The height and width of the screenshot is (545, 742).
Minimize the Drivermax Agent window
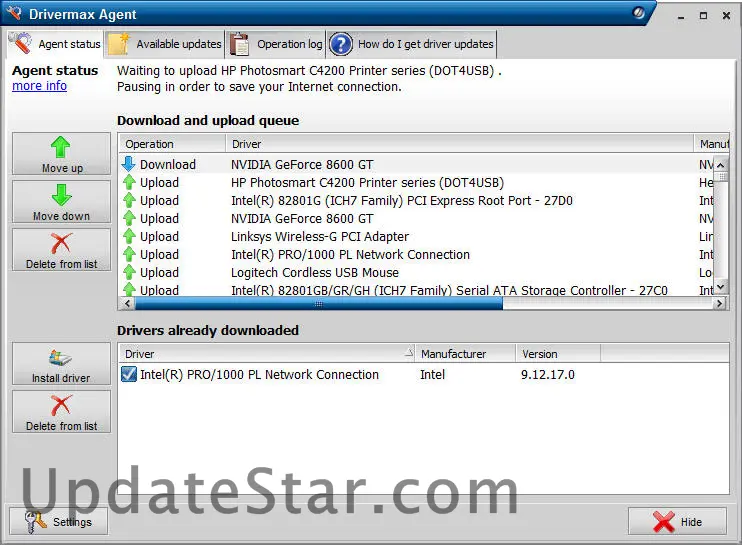coord(681,16)
